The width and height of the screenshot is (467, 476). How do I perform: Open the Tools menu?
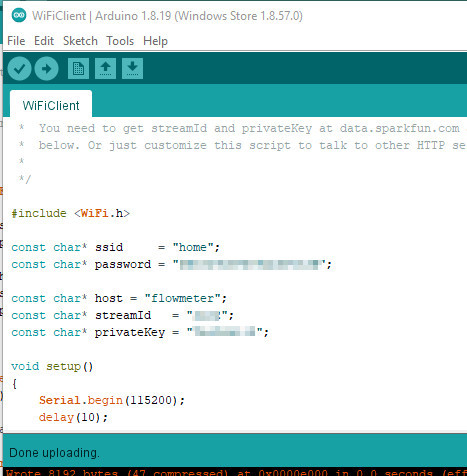(120, 41)
